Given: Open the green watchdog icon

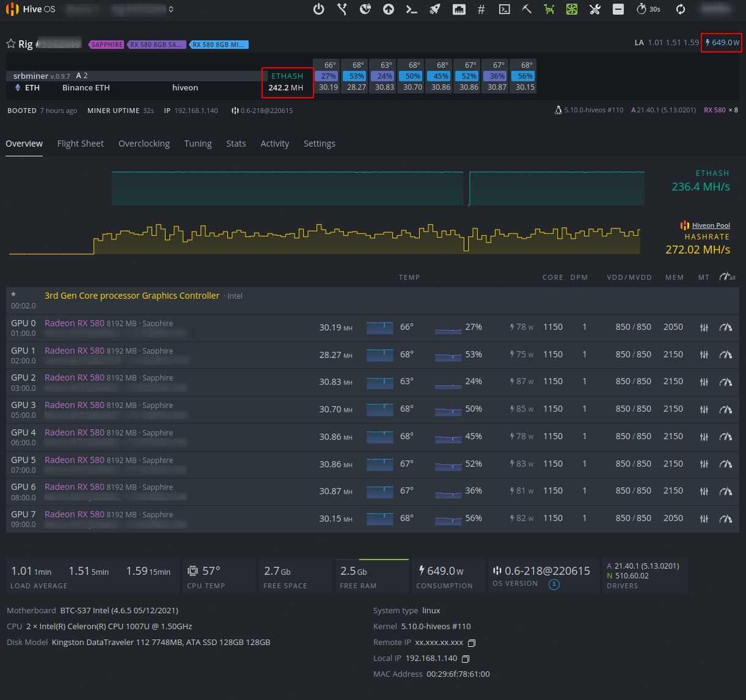Looking at the screenshot, I should [549, 9].
